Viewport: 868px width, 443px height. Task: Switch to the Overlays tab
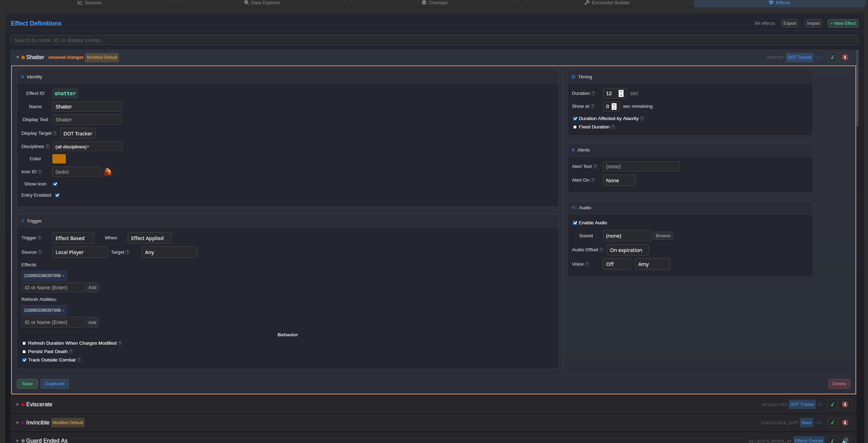tap(435, 3)
